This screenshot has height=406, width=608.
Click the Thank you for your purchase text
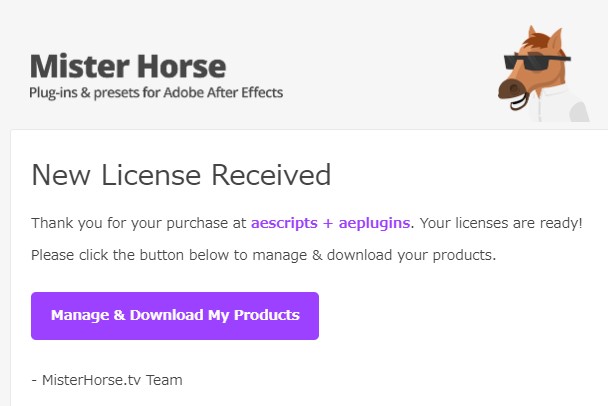pyautogui.click(x=138, y=223)
